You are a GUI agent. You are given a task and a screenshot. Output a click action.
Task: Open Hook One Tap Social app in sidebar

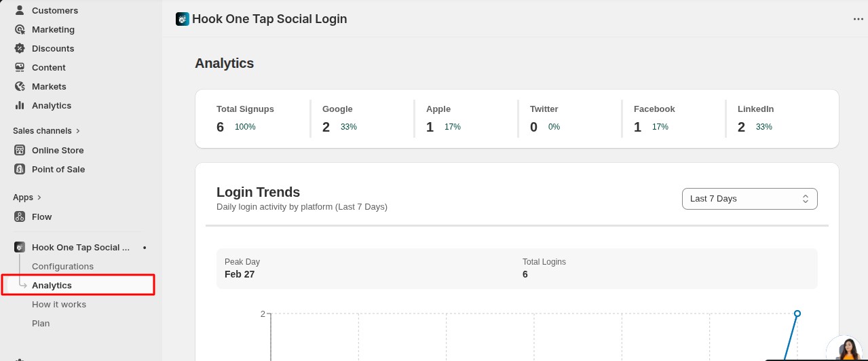[x=80, y=247]
